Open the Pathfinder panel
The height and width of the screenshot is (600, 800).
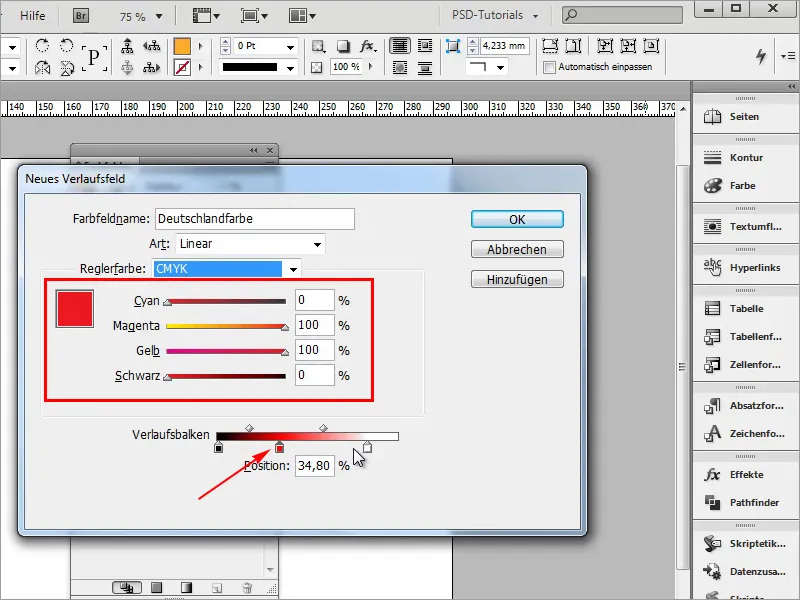744,501
